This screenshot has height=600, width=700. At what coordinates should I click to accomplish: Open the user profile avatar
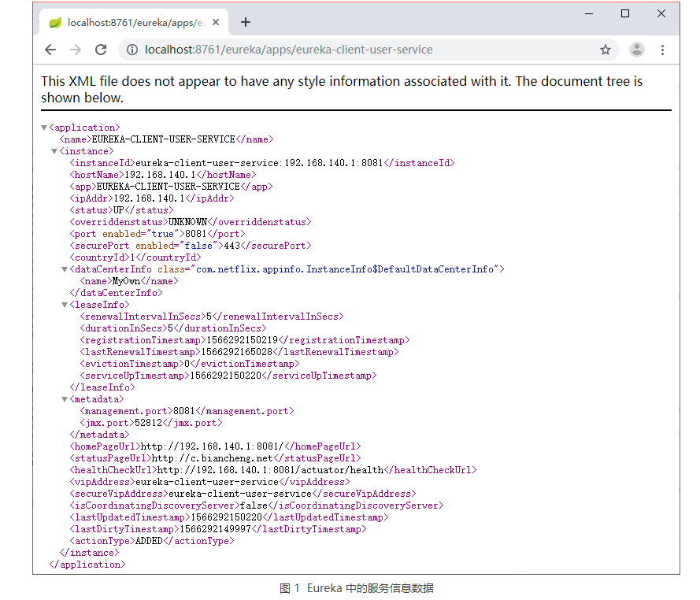(636, 50)
